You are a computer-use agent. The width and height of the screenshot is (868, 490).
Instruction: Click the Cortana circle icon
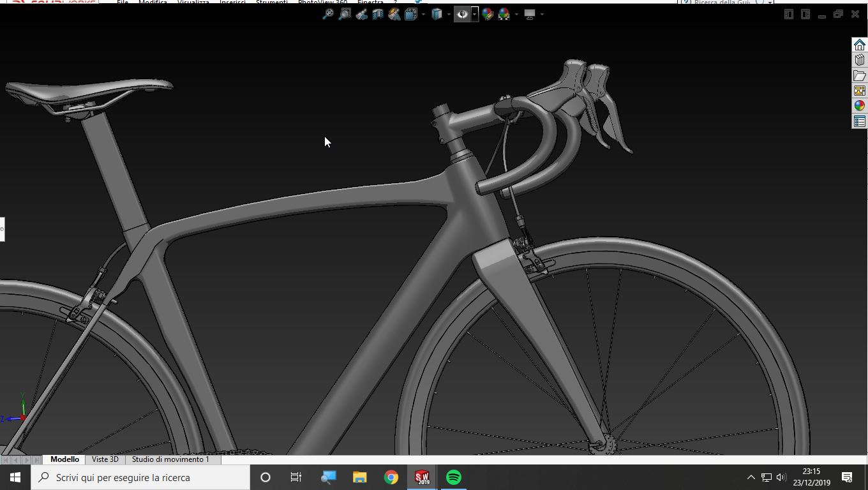pos(266,477)
